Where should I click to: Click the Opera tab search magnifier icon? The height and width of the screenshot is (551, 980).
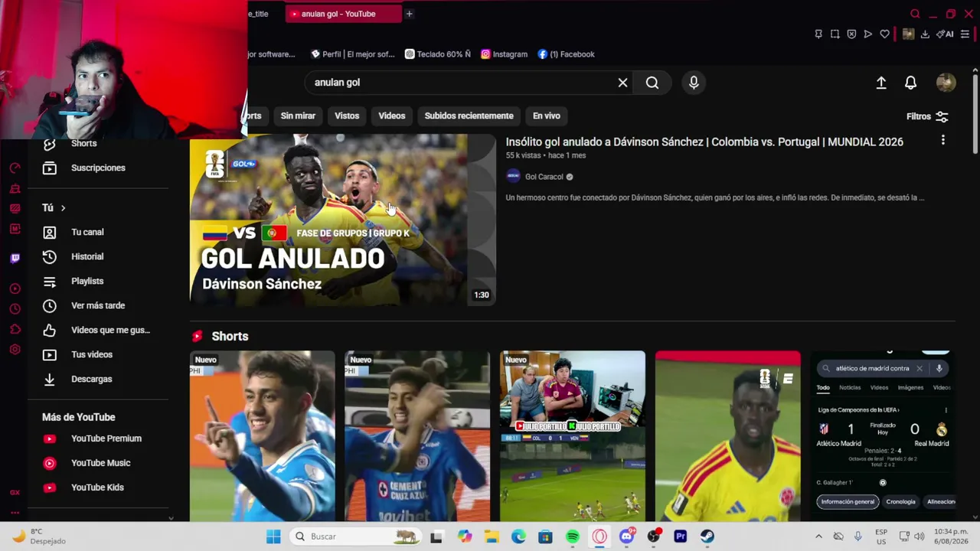(x=915, y=14)
